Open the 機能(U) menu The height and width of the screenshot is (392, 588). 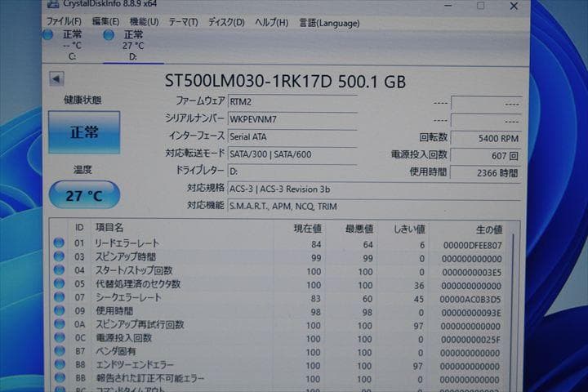(x=144, y=22)
